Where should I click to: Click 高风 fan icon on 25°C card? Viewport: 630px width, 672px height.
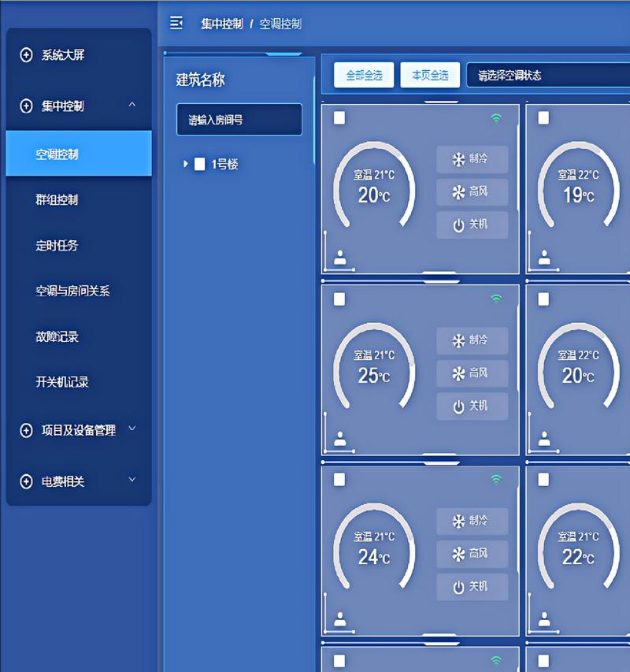click(x=458, y=373)
